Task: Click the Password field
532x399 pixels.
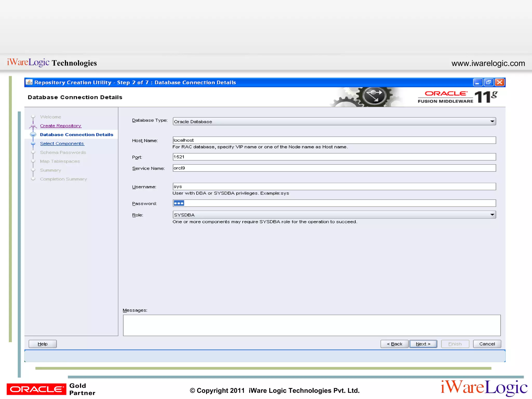Action: (x=334, y=203)
